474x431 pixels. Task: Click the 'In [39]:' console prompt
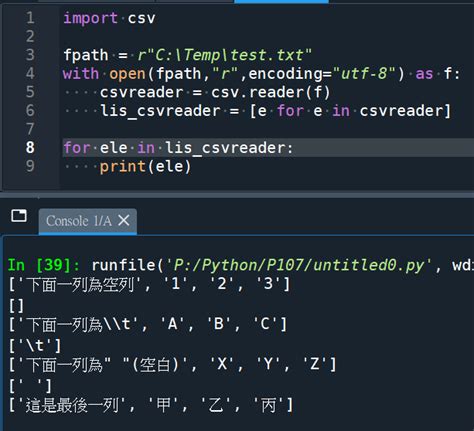44,265
